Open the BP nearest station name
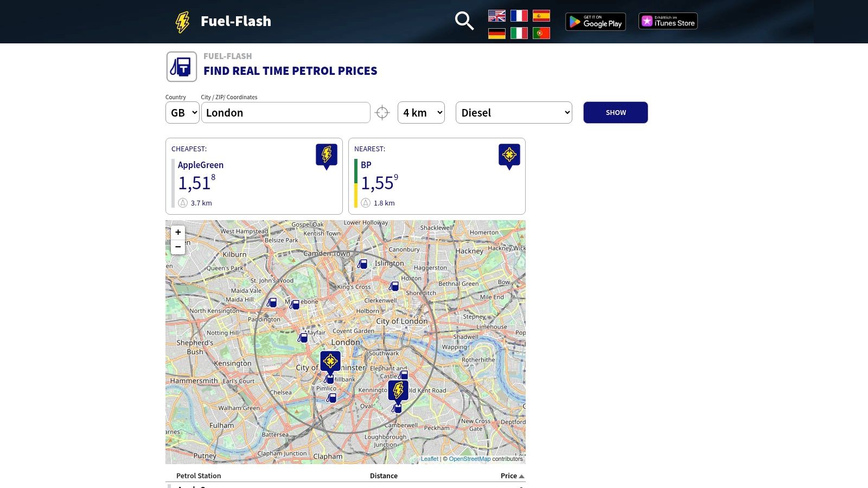The image size is (868, 488). 366,165
